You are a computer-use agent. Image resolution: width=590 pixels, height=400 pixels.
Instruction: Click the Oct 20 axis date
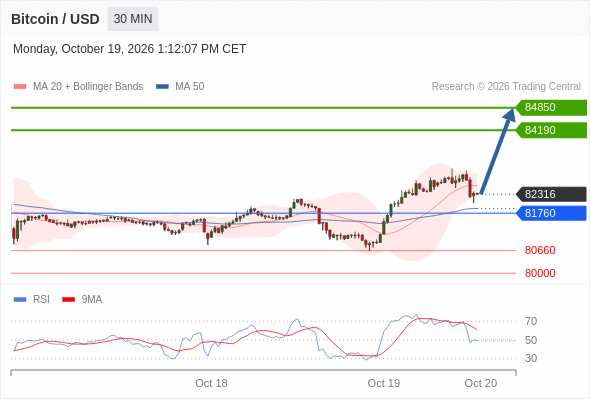point(481,383)
